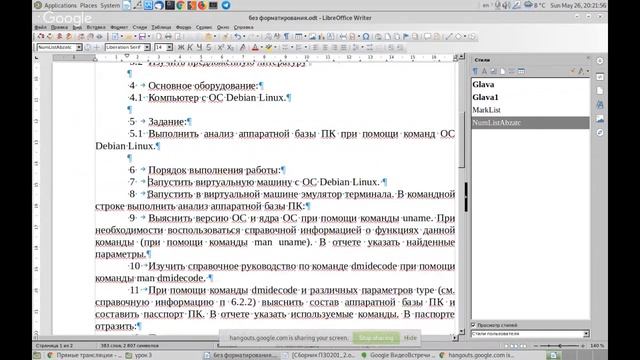Open the Формат menu

pos(119,27)
